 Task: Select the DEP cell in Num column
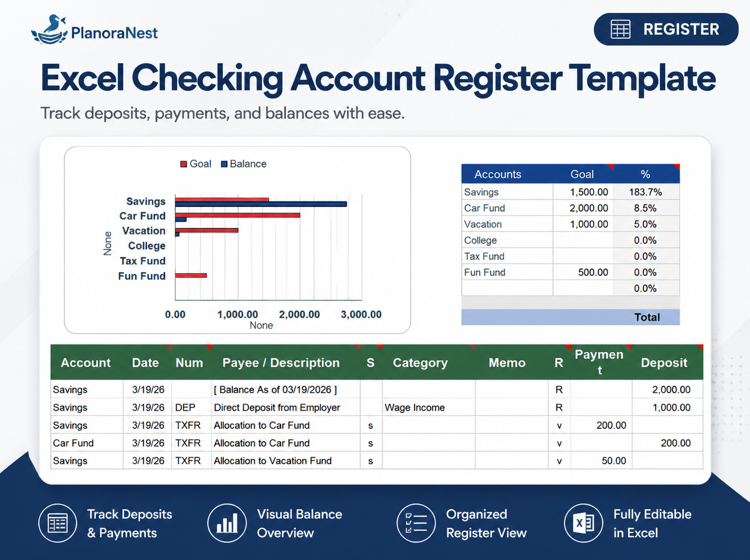[x=191, y=407]
